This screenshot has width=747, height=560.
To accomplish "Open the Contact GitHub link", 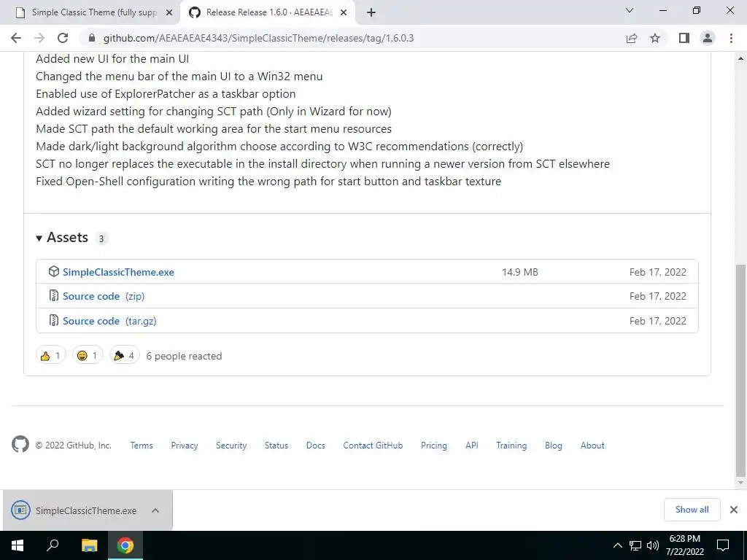I will [373, 446].
